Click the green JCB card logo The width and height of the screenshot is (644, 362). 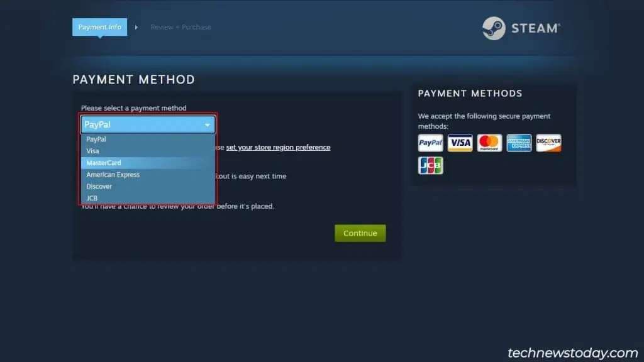(x=431, y=166)
